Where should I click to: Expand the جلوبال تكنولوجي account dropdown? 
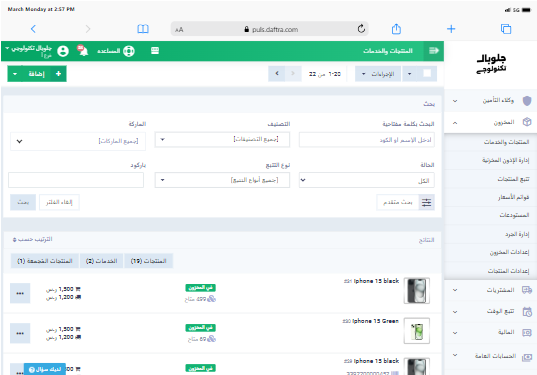[x=28, y=50]
